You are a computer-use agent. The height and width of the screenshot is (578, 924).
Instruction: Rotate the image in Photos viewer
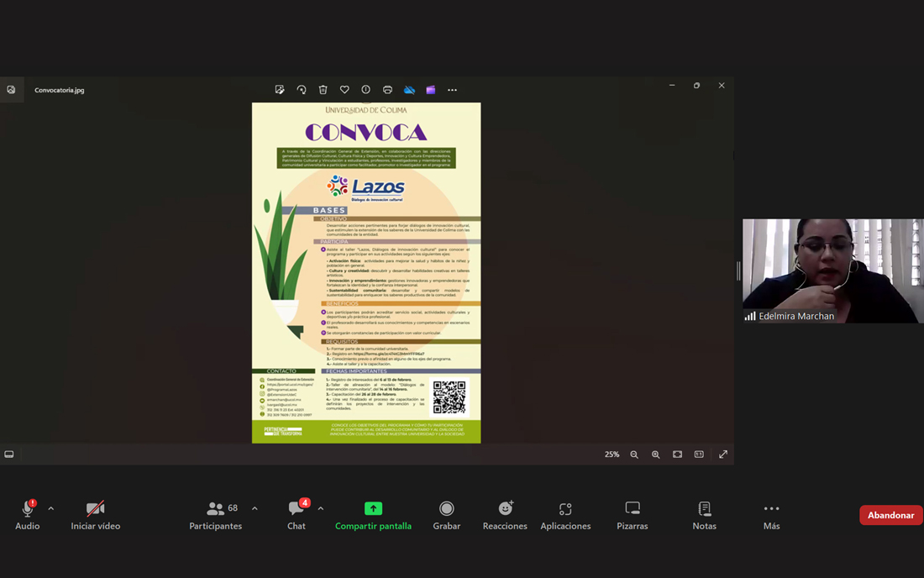coord(301,90)
